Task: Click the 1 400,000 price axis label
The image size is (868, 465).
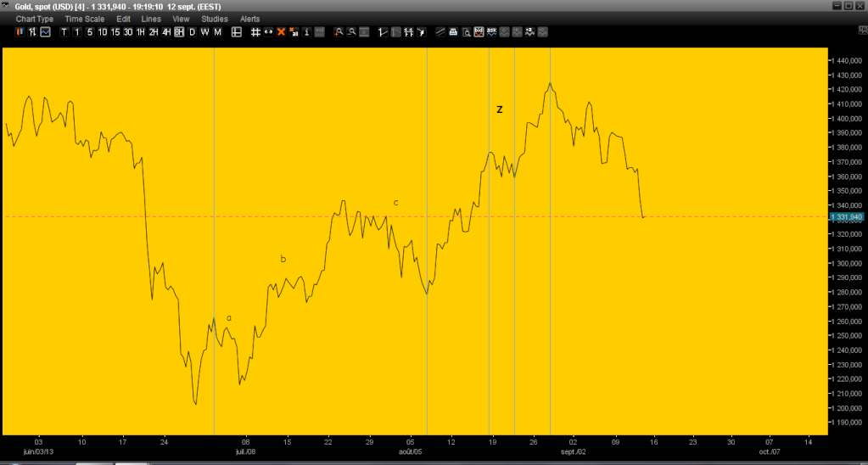Action: pyautogui.click(x=847, y=119)
